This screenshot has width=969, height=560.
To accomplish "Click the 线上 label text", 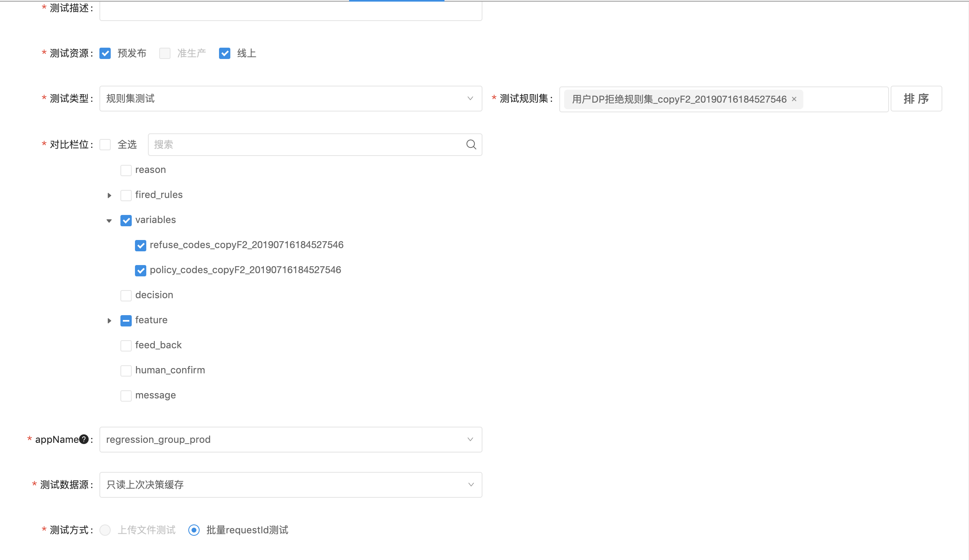I will point(246,53).
